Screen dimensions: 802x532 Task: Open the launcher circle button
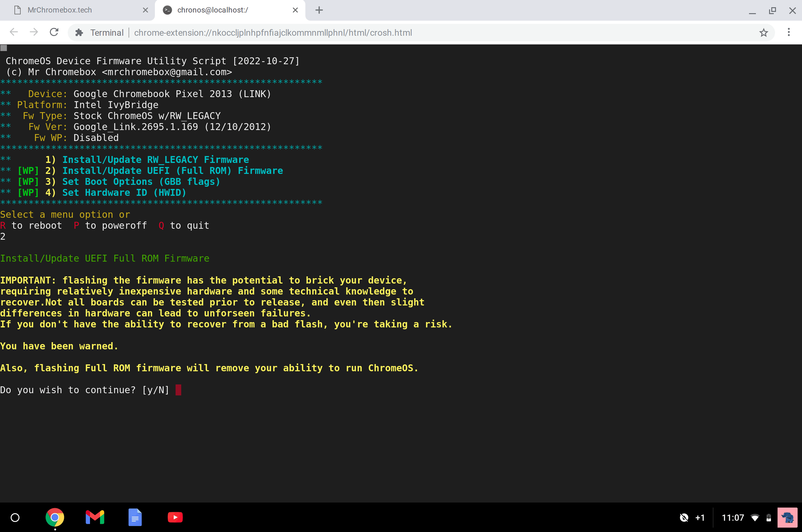[x=15, y=517]
